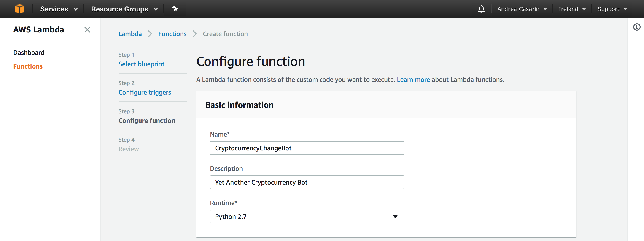Click the Basic information heading
This screenshot has width=644, height=241.
(x=239, y=105)
